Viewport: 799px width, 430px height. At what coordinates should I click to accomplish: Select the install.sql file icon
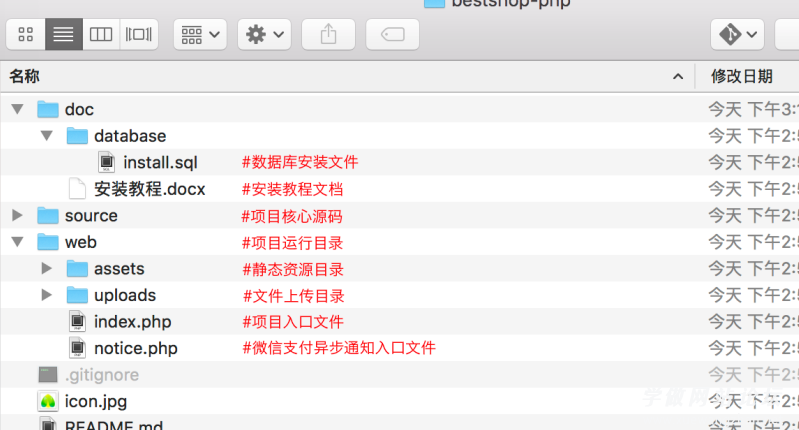pyautogui.click(x=106, y=162)
